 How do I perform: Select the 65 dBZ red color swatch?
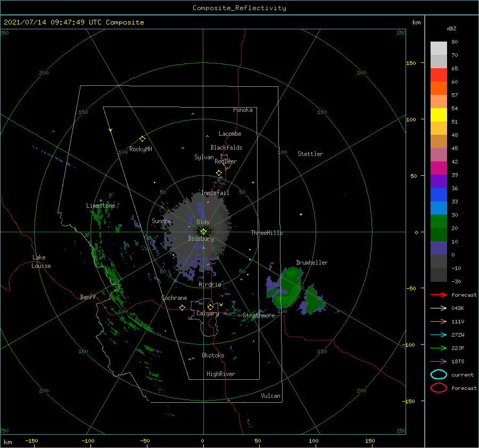pyautogui.click(x=439, y=75)
